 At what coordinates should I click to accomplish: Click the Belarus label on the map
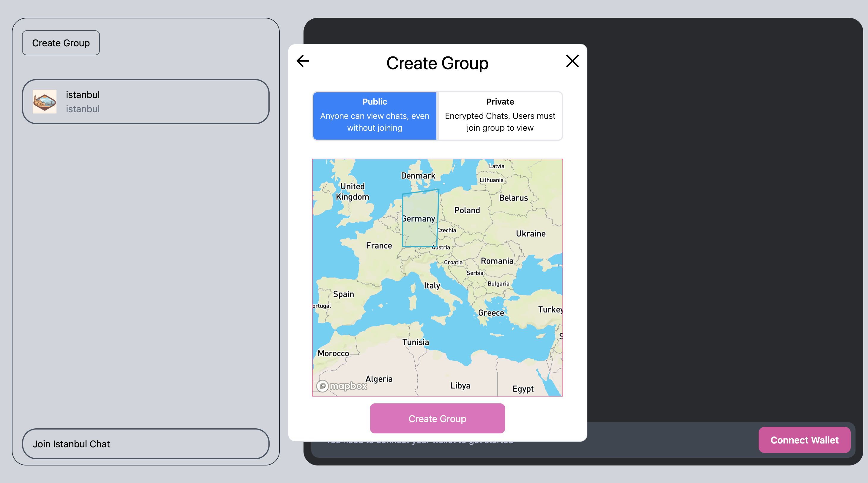coord(514,198)
